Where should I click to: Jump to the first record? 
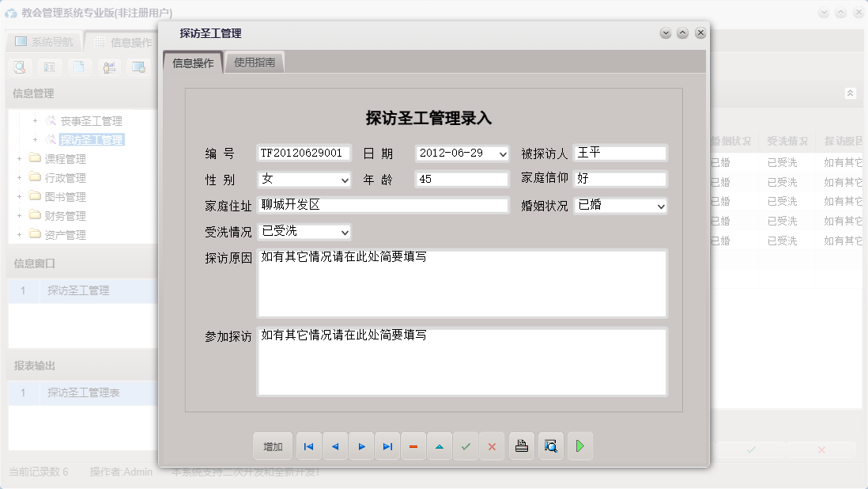tap(308, 446)
